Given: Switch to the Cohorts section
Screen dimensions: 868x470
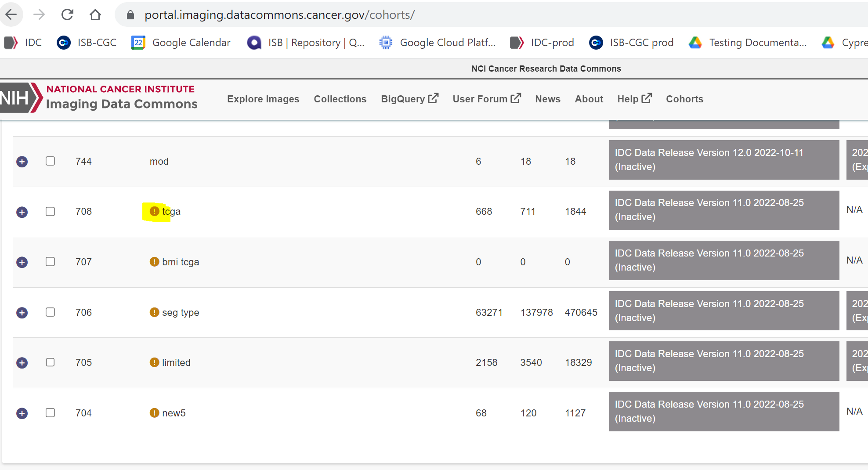Looking at the screenshot, I should pos(684,99).
